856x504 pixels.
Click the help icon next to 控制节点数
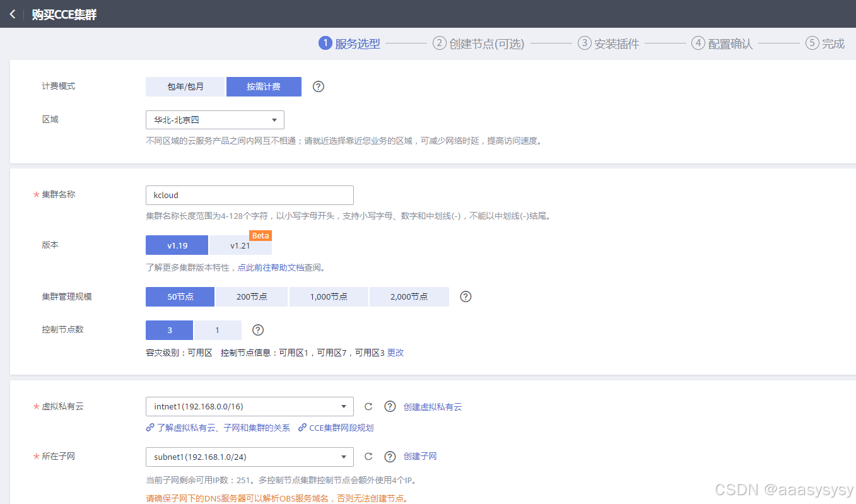[x=257, y=329]
